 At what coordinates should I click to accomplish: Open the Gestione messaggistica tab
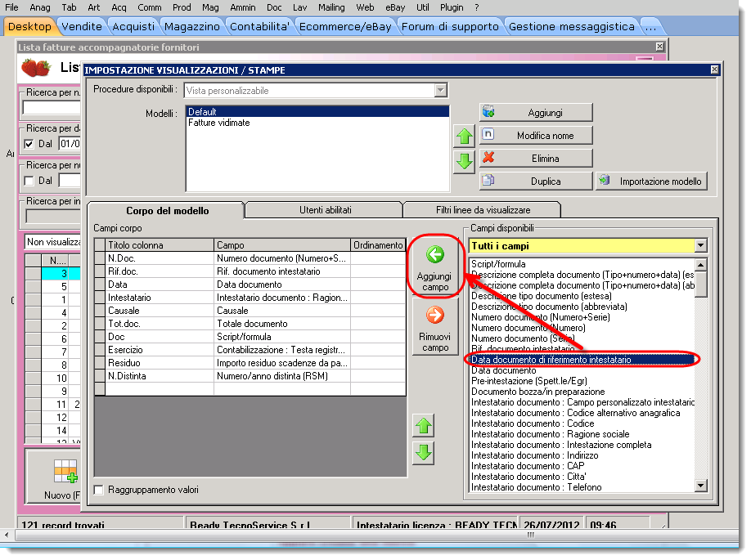click(x=571, y=26)
